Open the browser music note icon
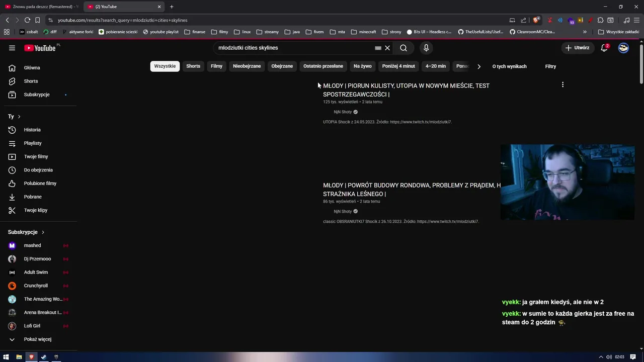This screenshot has width=644, height=362. [x=626, y=20]
